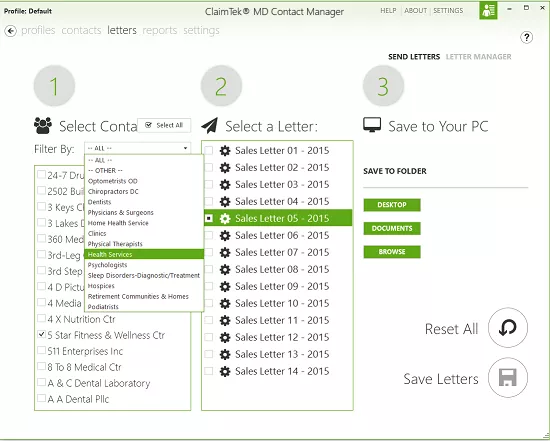Uncheck the Sales Letter 05 - 2015 checkbox

tap(209, 218)
